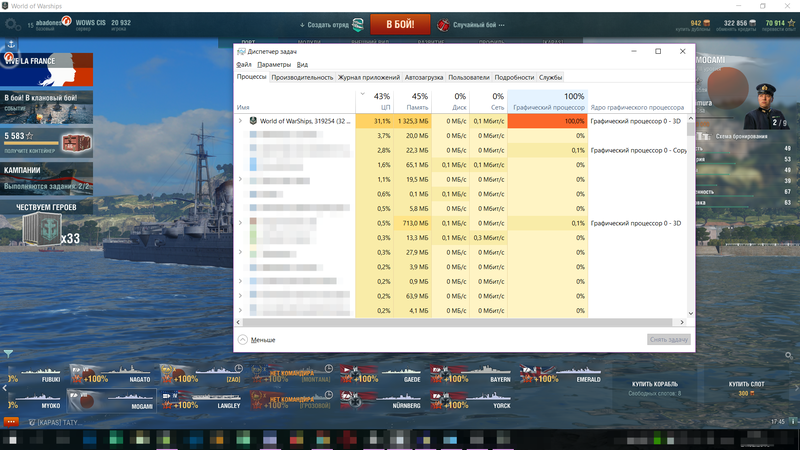Expand the process row using 713,0 МБ memory

click(x=240, y=223)
